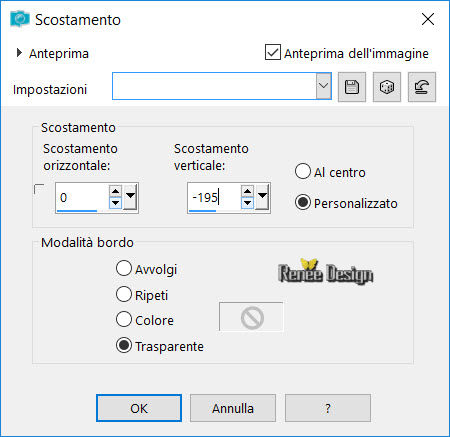The height and width of the screenshot is (437, 450).
Task: Choose the Ripeti edge mode
Action: point(124,294)
